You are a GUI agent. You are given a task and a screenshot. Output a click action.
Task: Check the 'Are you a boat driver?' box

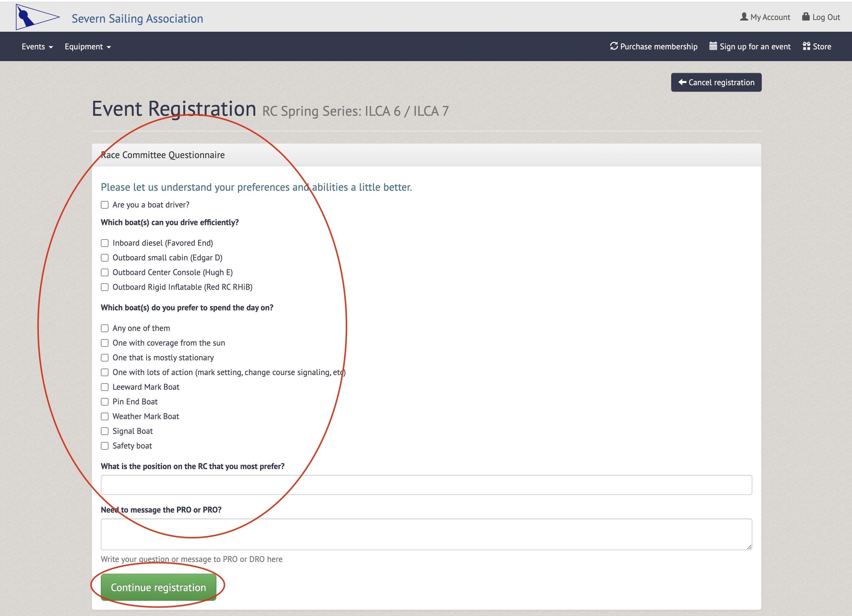tap(105, 205)
